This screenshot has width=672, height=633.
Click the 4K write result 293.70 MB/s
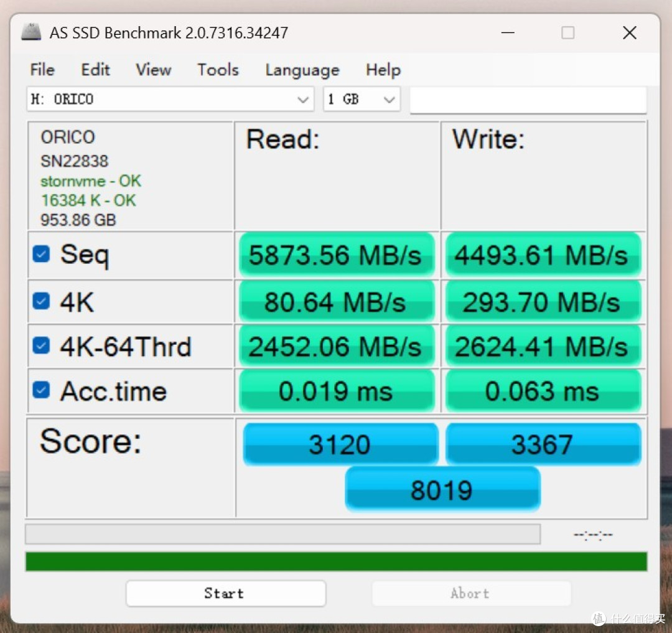point(543,302)
